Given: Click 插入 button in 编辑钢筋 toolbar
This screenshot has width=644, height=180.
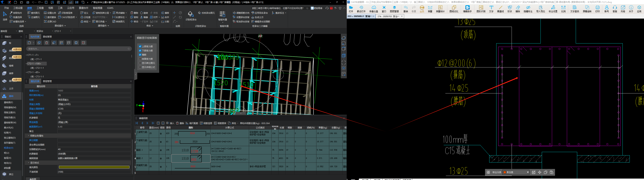Looking at the screenshot, I should click(170, 123).
